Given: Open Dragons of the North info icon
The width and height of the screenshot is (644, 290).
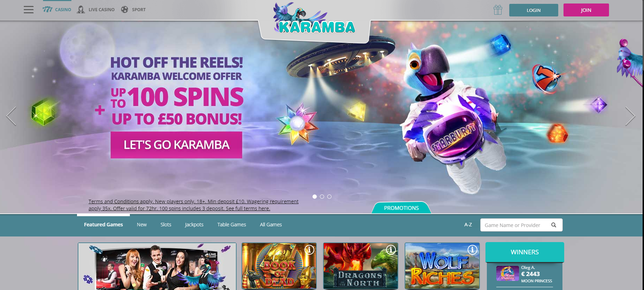Looking at the screenshot, I should tap(391, 249).
